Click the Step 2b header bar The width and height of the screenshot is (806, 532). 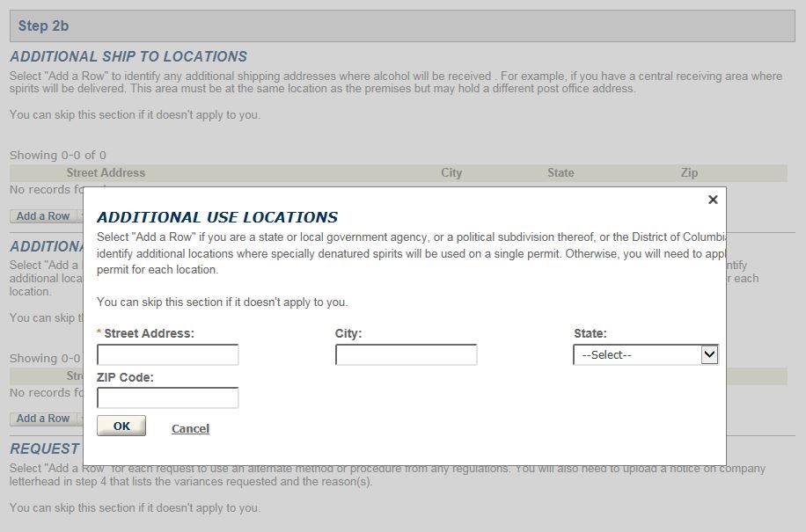click(402, 26)
